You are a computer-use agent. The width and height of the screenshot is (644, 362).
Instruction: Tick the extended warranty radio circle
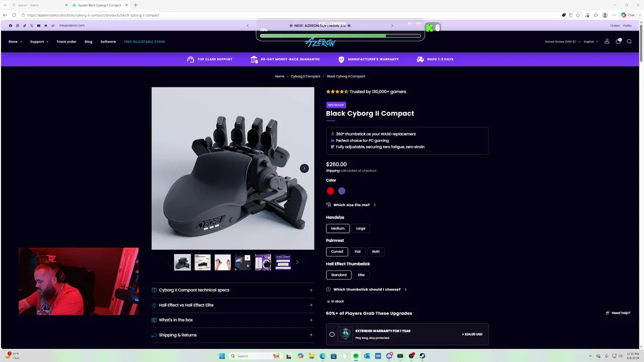(332, 334)
